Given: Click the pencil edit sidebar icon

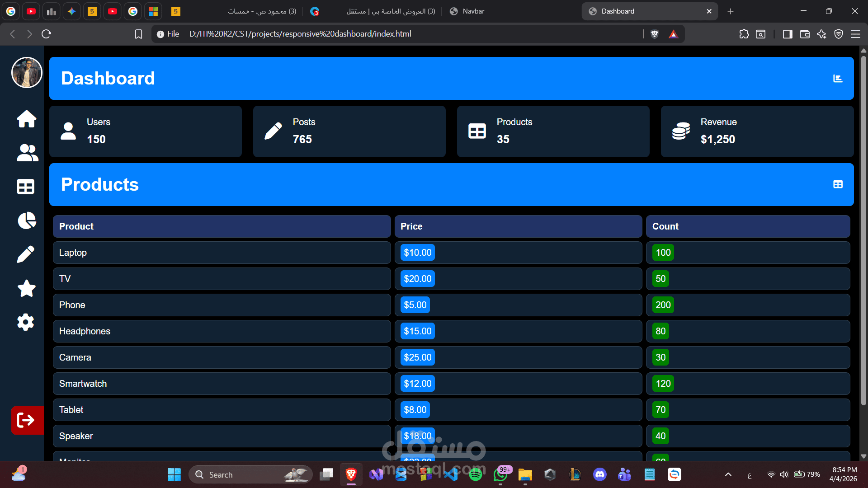Looking at the screenshot, I should [26, 254].
